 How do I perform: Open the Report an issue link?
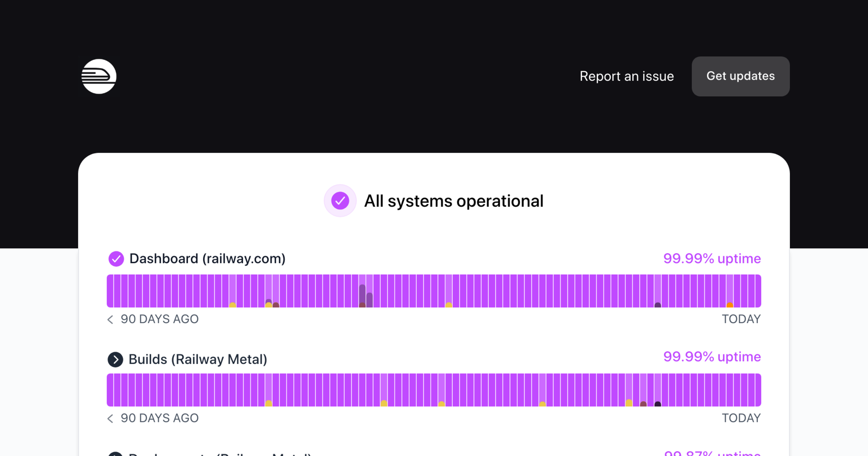coord(626,76)
